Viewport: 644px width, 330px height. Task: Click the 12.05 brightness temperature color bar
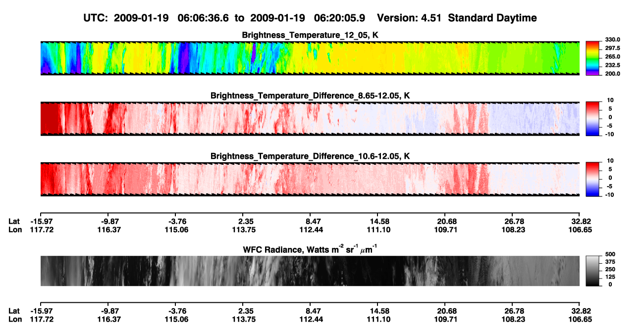pos(592,57)
